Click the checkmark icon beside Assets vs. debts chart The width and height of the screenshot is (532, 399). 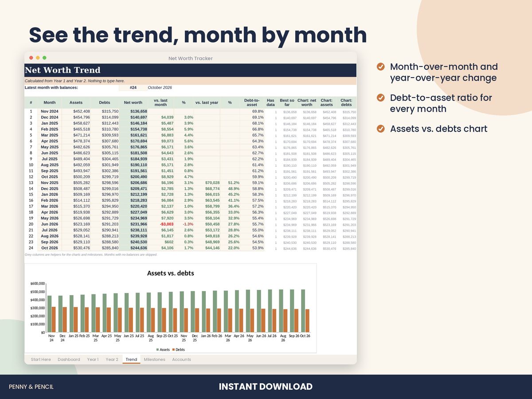pyautogui.click(x=380, y=129)
